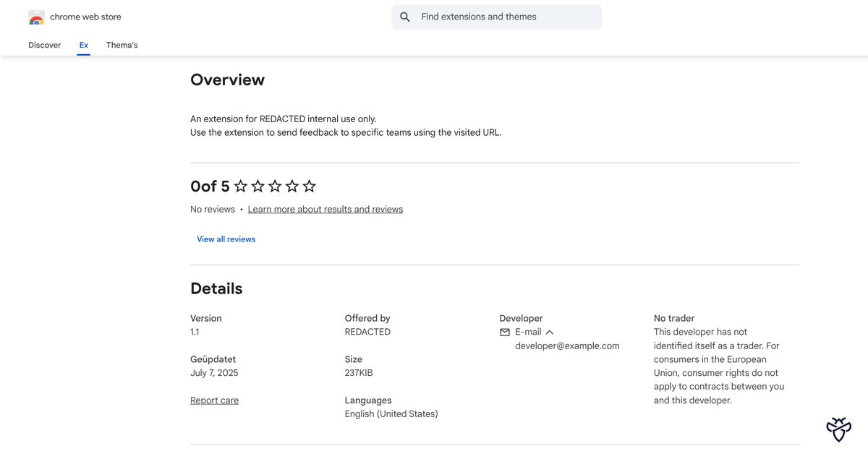Click the date July 7, 2025

pos(214,373)
